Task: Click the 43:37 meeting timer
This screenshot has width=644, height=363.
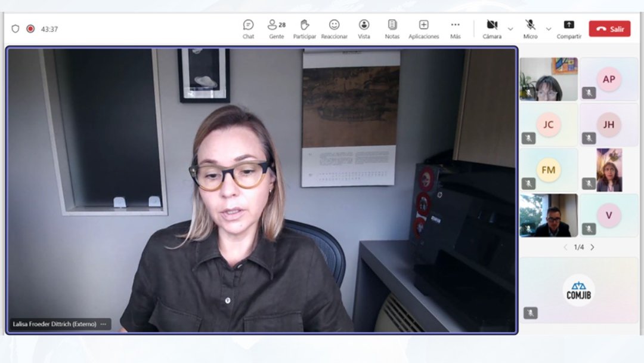Action: coord(49,29)
